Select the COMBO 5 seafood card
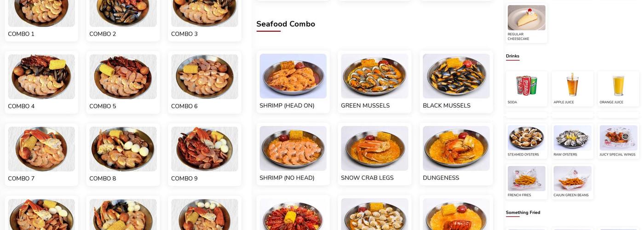644x230 pixels. (x=123, y=82)
